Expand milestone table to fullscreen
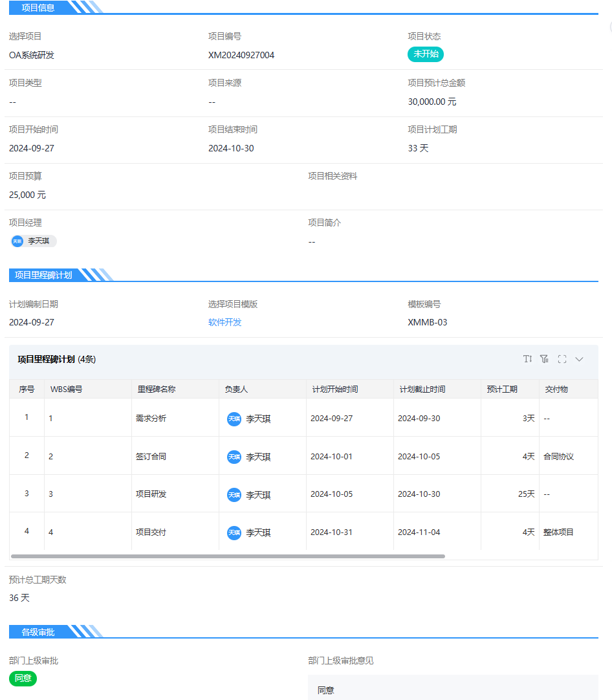The width and height of the screenshot is (612, 700). click(x=562, y=359)
